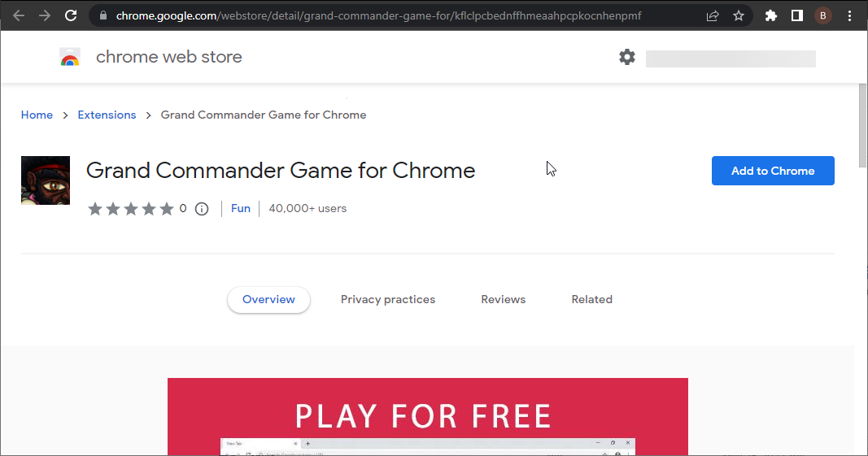
Task: Toggle the browser side panel
Action: 797,15
